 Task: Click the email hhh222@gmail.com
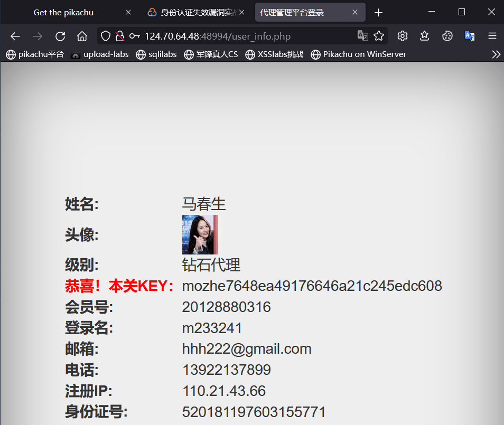click(247, 349)
